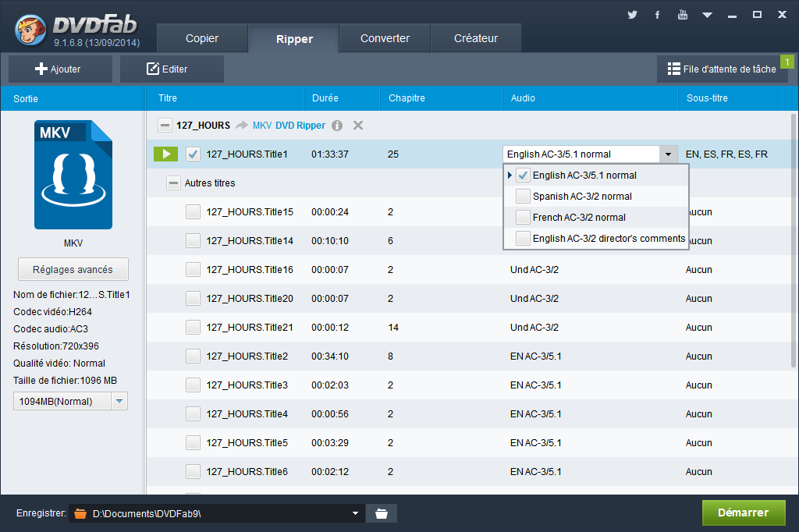Viewport: 799px width, 532px height.
Task: Click the 00:10:10 duration value
Action: (x=330, y=240)
